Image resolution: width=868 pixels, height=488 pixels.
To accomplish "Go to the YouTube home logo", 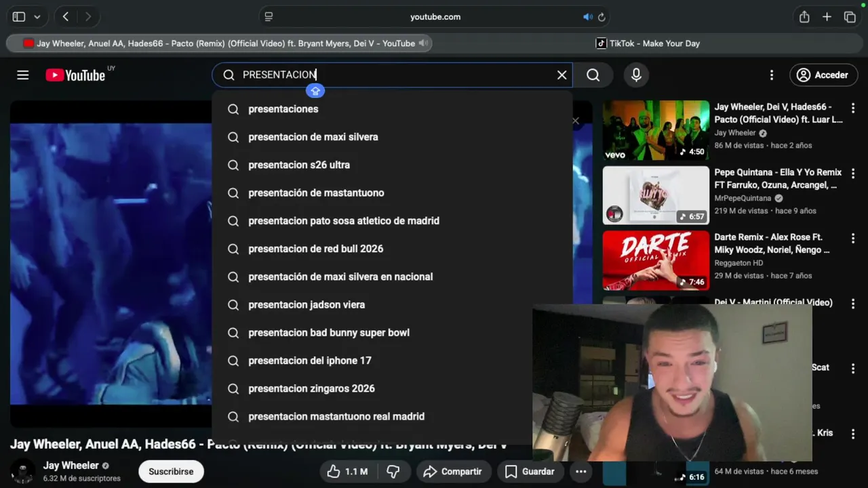I will coord(75,75).
